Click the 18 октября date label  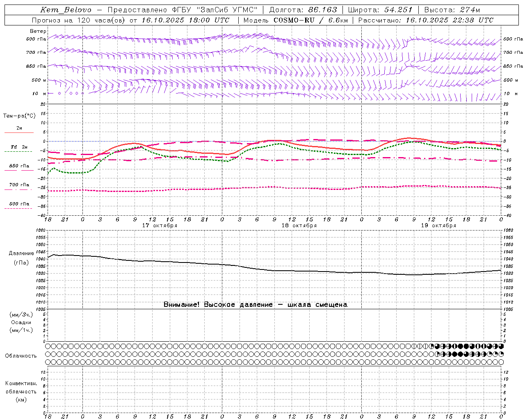(x=299, y=226)
